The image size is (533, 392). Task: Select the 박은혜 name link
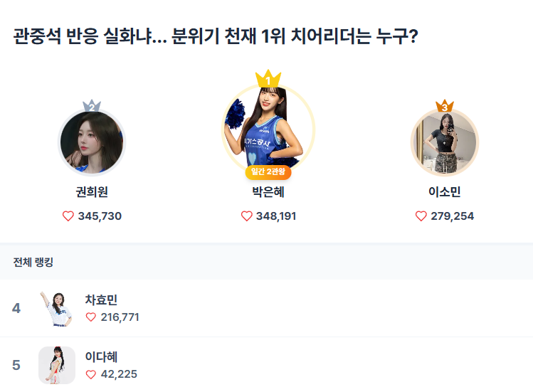pyautogui.click(x=268, y=192)
